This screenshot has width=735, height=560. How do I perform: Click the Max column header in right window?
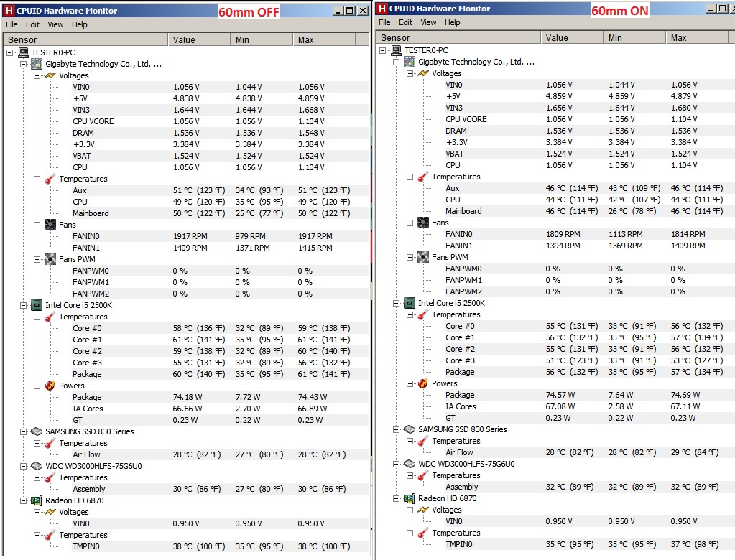tap(697, 37)
